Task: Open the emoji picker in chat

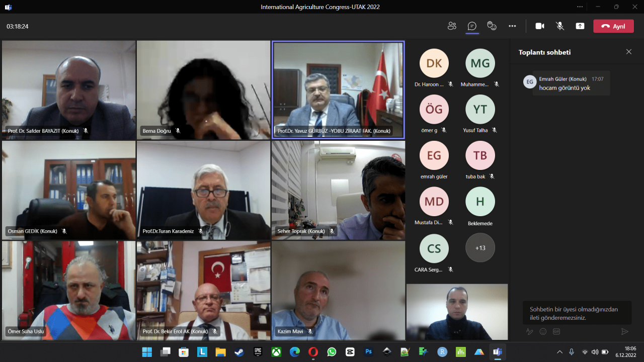Action: tap(543, 331)
